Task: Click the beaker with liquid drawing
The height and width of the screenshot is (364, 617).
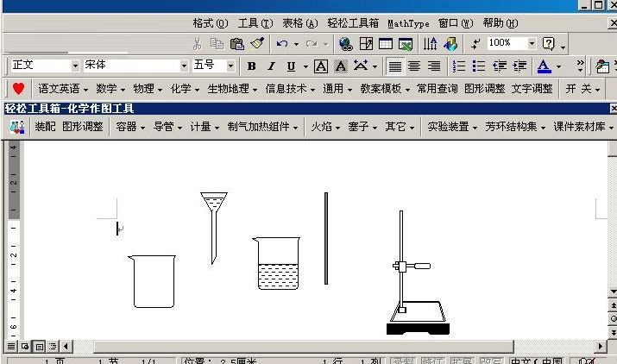Action: pyautogui.click(x=277, y=264)
